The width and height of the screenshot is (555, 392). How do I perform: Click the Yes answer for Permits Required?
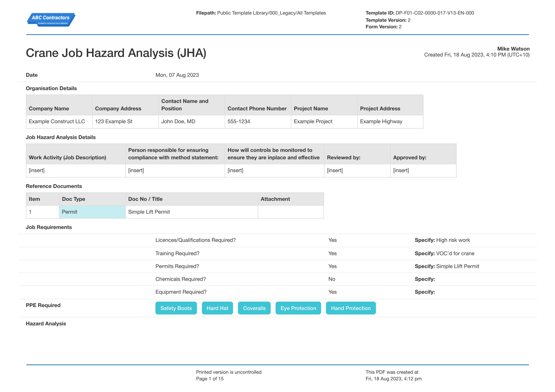point(332,266)
